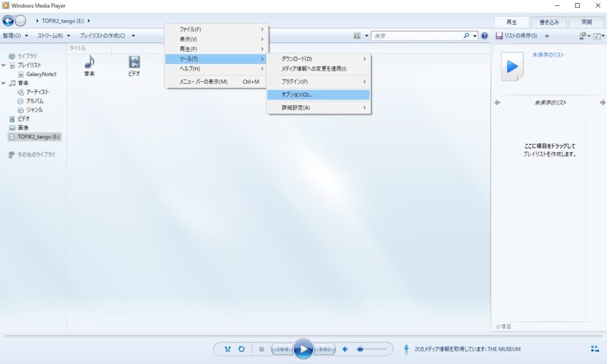Viewport: 607px width, 364px height.
Task: Open the ダウンロード(D) submenu
Action: 318,59
